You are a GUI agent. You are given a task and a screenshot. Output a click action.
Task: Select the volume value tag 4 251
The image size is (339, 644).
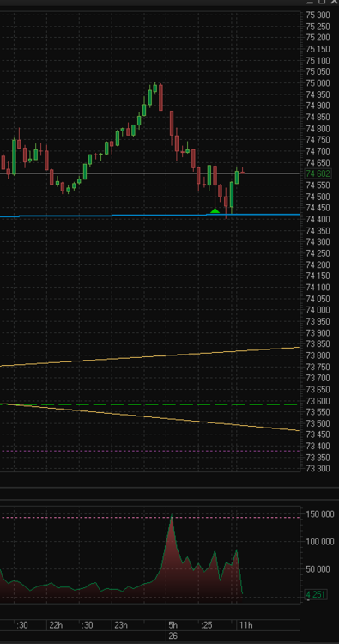[317, 594]
